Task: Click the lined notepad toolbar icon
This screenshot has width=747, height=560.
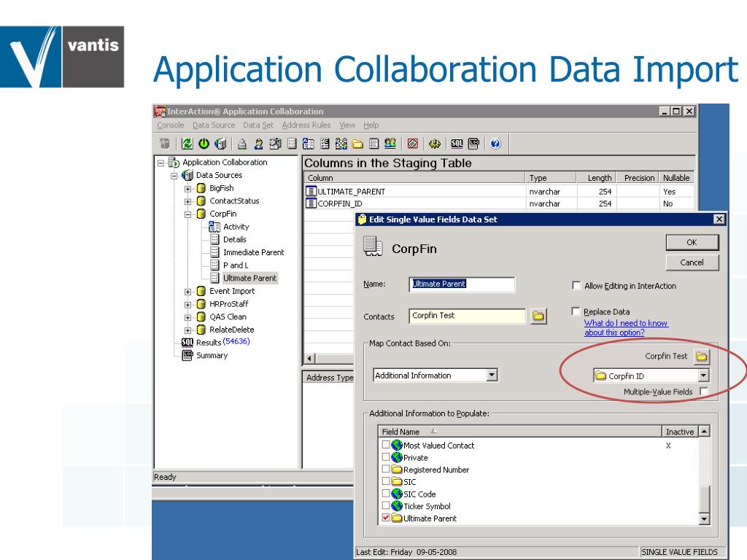Action: (x=374, y=144)
